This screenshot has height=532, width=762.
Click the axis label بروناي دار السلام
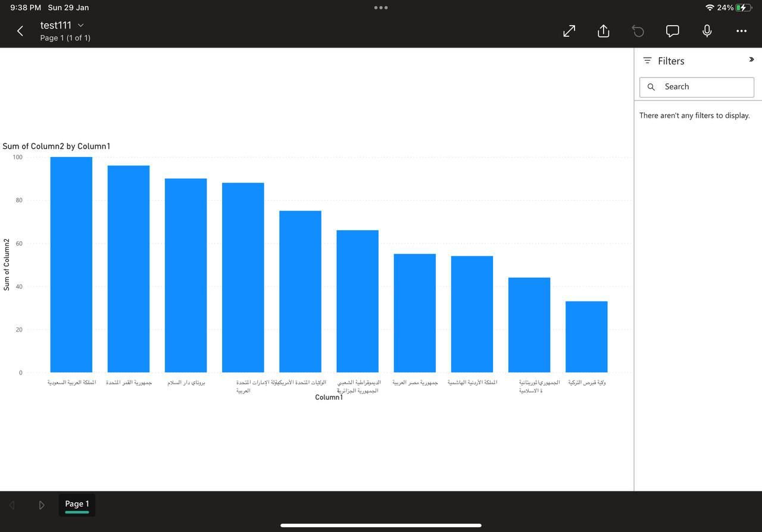click(186, 383)
